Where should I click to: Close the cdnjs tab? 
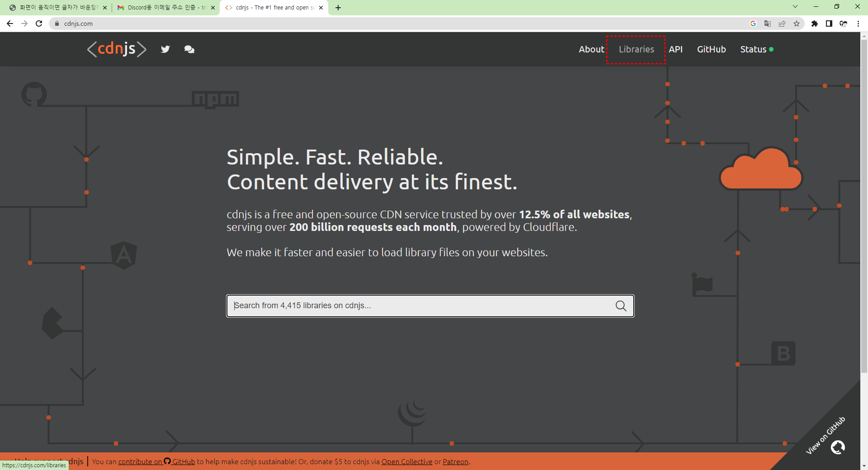(321, 8)
